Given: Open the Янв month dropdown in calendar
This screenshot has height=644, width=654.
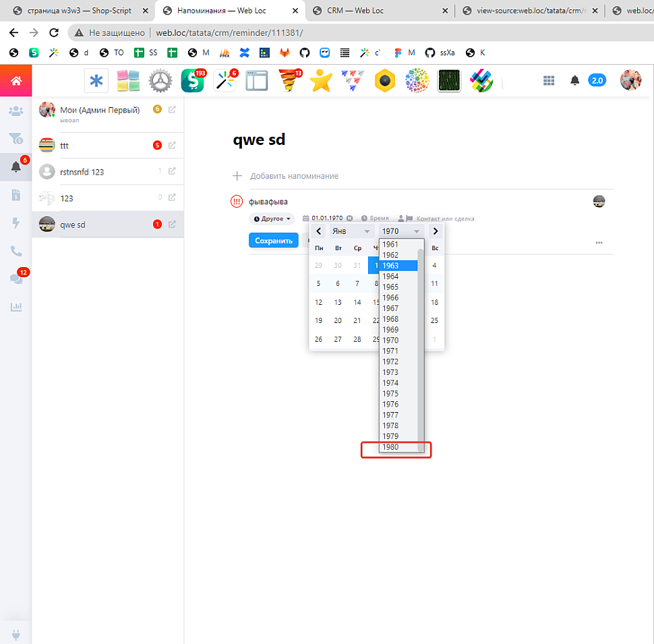Looking at the screenshot, I should pyautogui.click(x=351, y=231).
